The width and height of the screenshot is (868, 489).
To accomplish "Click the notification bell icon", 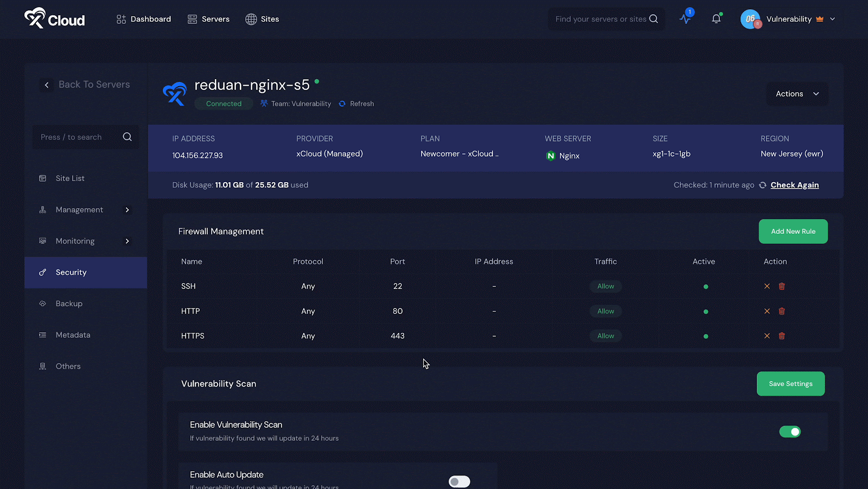I will point(716,18).
